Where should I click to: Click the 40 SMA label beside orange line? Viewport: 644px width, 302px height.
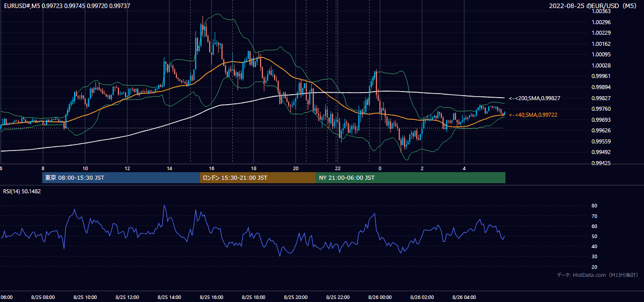click(x=533, y=115)
